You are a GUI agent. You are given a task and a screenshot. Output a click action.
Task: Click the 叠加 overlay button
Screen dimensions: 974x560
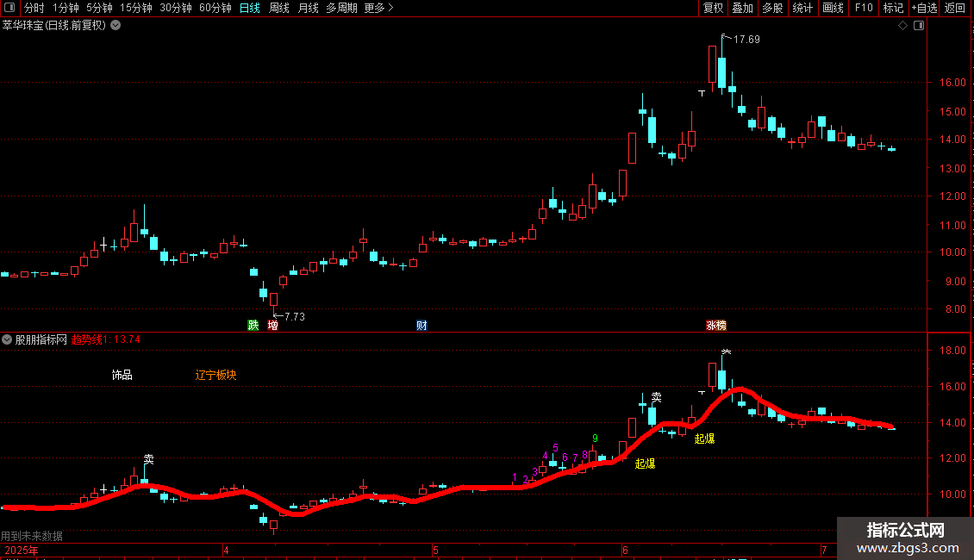coord(742,8)
